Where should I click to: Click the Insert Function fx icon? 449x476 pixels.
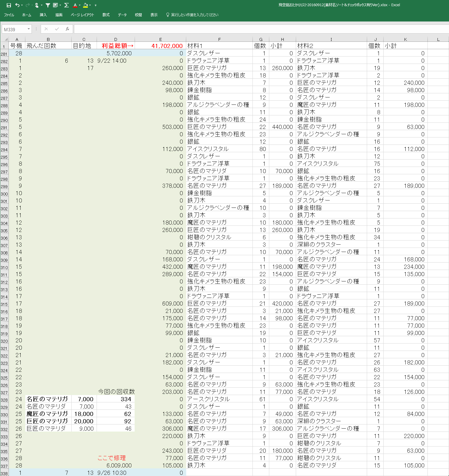pyautogui.click(x=67, y=29)
